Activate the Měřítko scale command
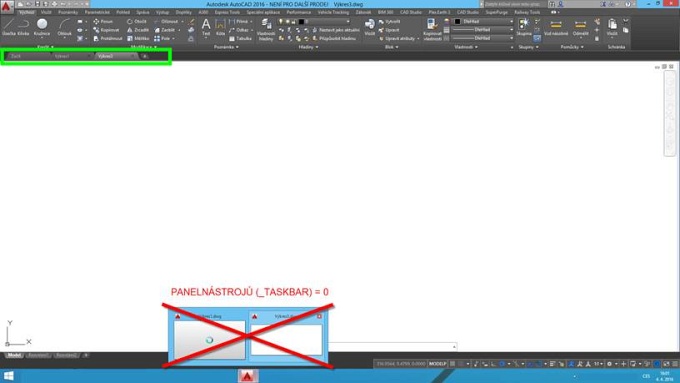This screenshot has height=383, width=680. (x=138, y=39)
